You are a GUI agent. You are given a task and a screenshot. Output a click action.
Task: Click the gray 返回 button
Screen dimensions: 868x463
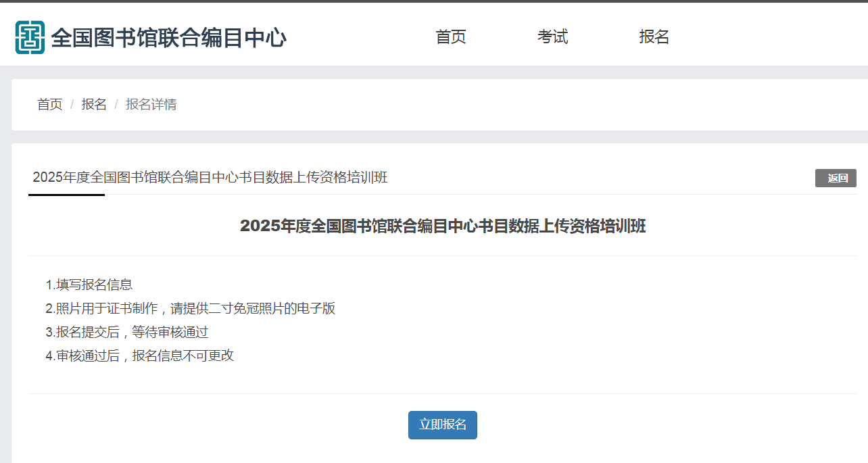tap(836, 178)
